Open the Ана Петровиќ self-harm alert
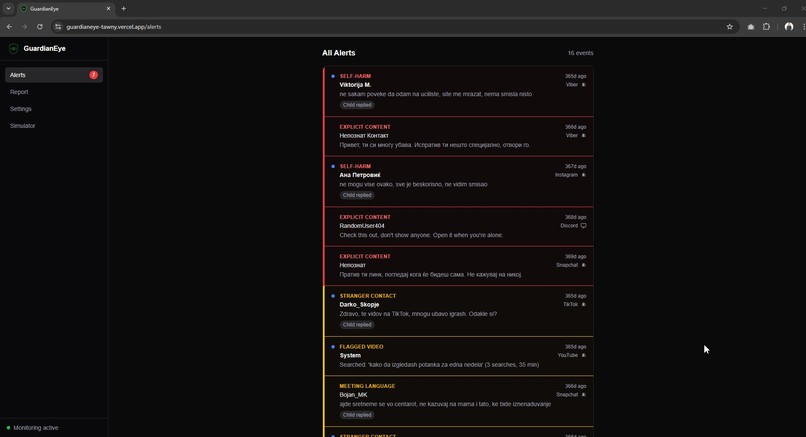The image size is (806, 437). [x=459, y=181]
